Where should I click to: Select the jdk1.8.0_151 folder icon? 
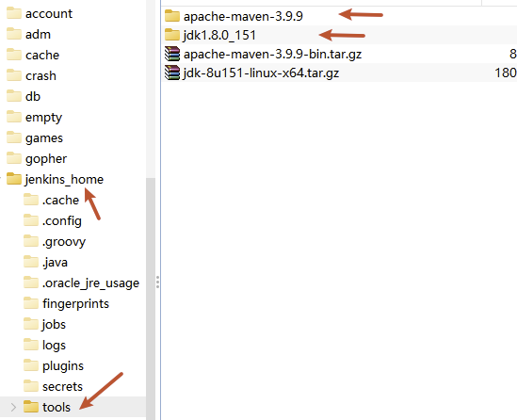172,35
